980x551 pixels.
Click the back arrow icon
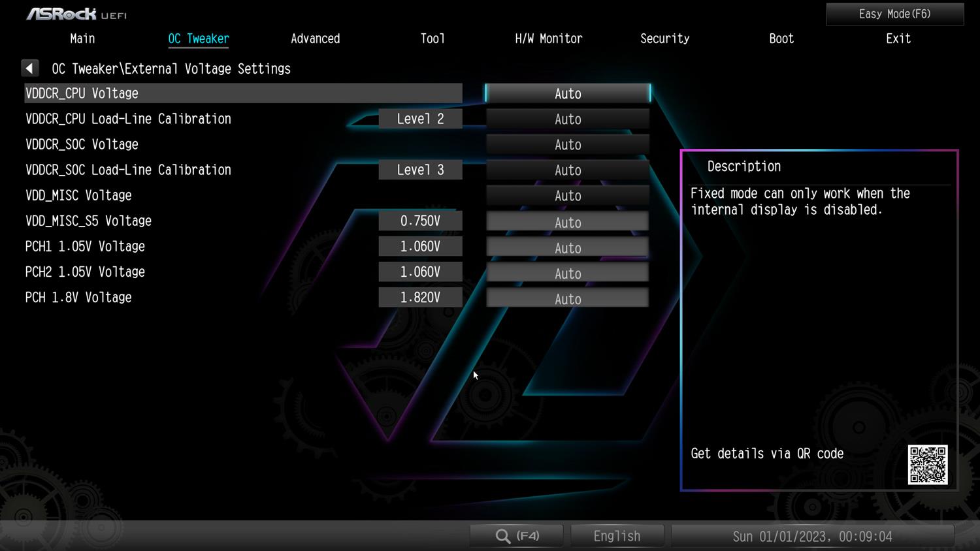[30, 69]
